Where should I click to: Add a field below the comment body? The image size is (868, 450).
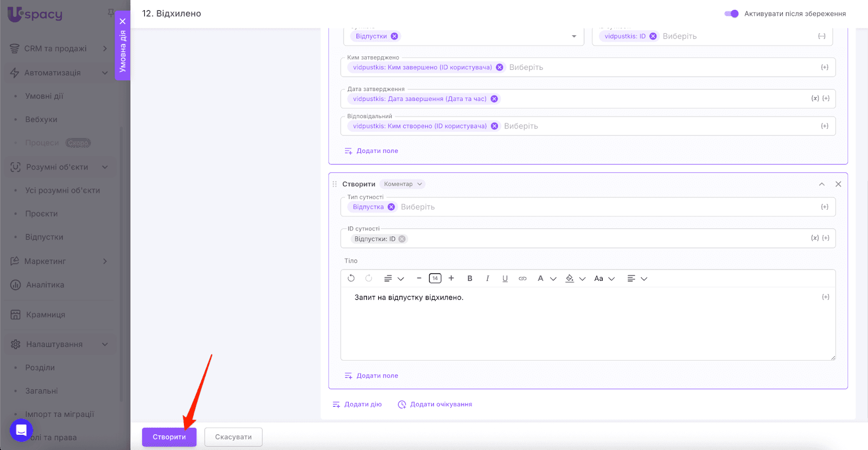tap(372, 376)
